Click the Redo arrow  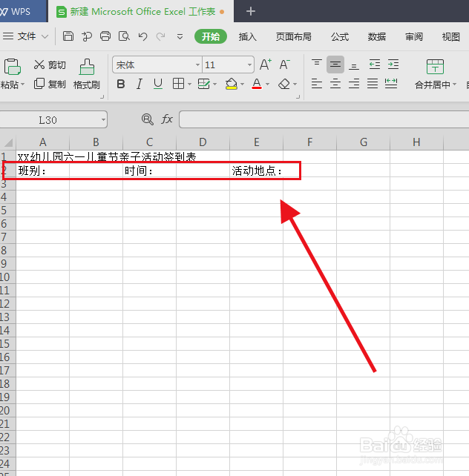pos(161,37)
